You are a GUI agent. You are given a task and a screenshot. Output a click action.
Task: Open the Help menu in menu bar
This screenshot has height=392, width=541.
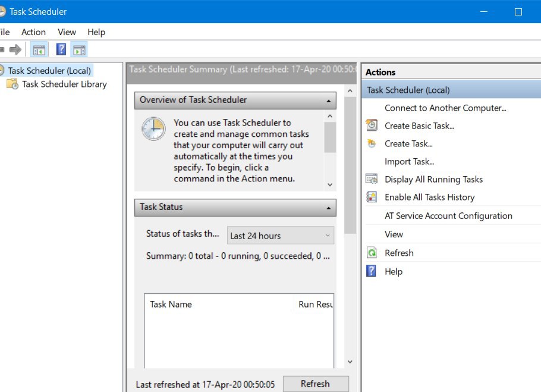click(x=96, y=32)
